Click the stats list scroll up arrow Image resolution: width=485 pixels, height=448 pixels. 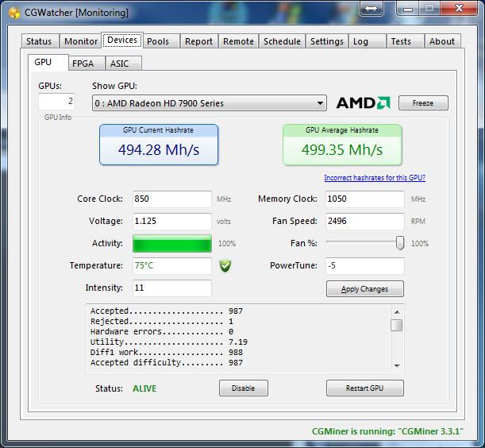(397, 312)
